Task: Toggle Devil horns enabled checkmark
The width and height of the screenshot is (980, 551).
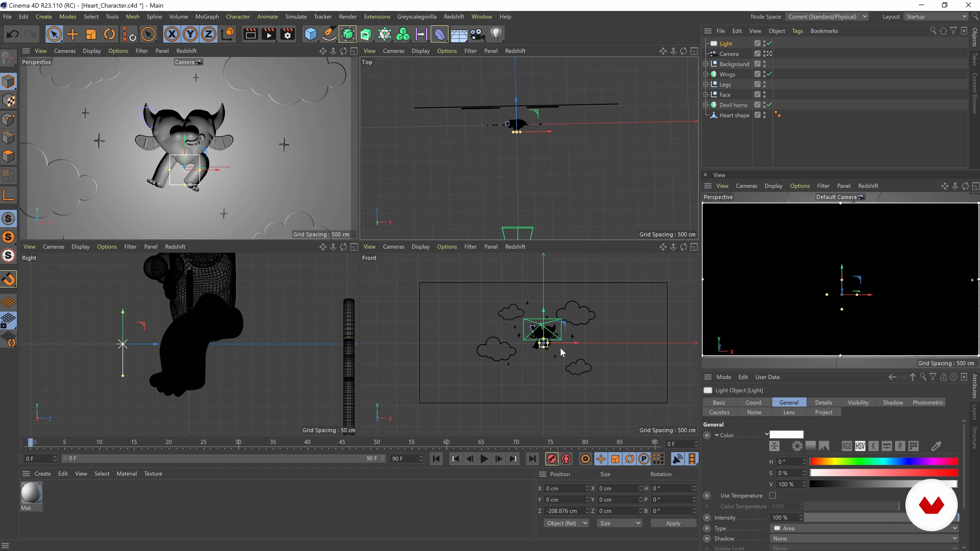Action: (769, 105)
